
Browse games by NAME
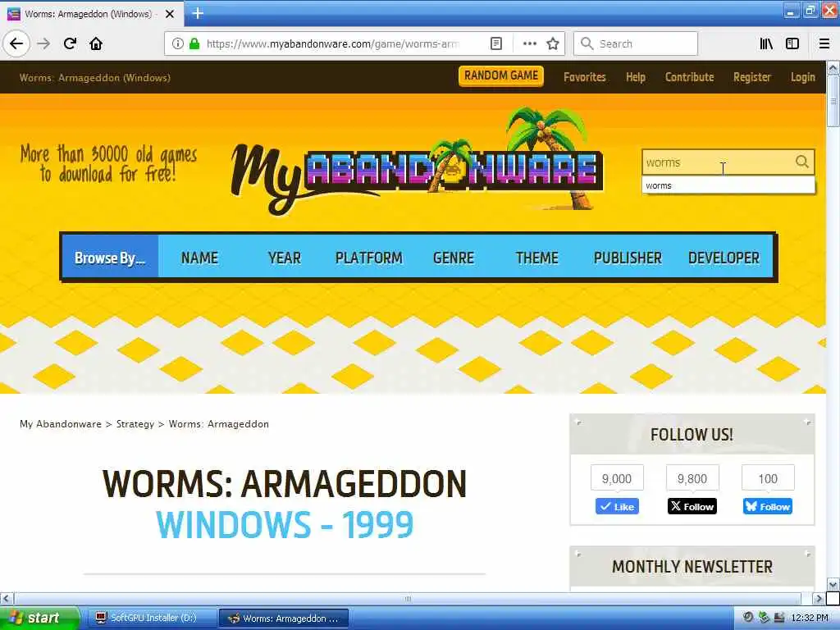(x=199, y=258)
